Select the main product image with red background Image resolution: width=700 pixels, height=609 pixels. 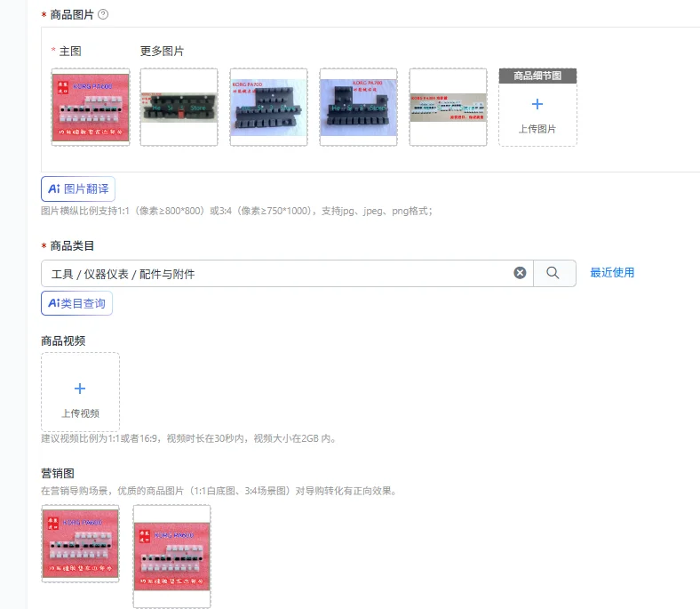pyautogui.click(x=91, y=108)
